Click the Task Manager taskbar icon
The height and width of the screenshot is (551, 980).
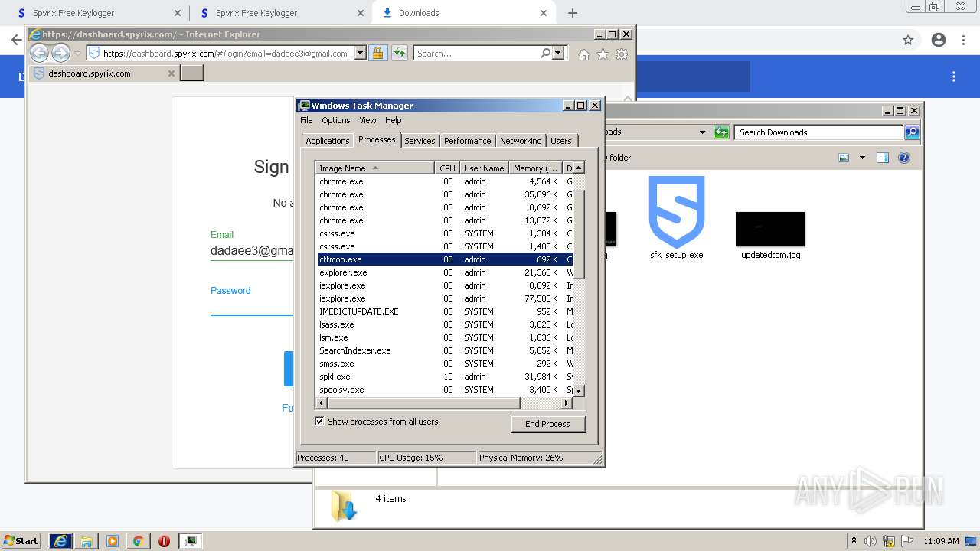click(x=190, y=541)
